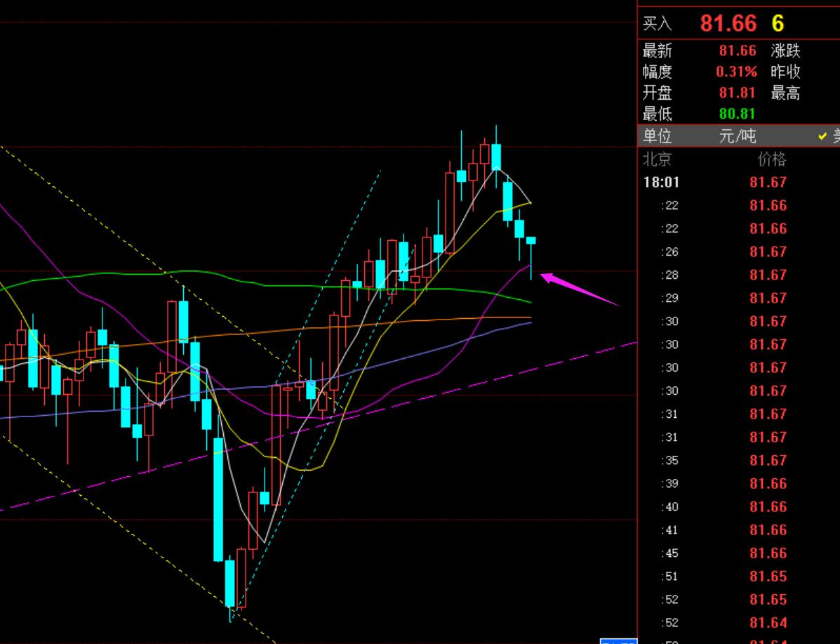
Task: Click the latest cyan candlestick on chart
Action: pos(531,240)
